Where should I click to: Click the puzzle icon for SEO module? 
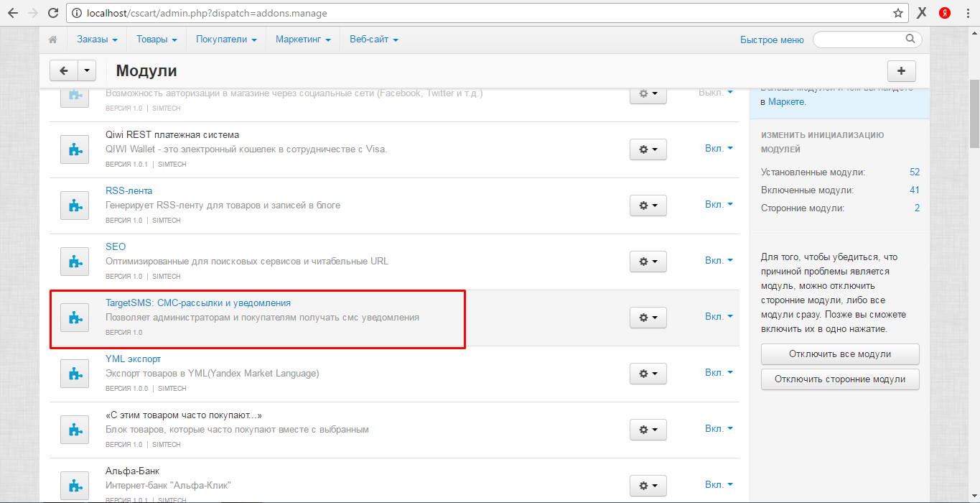74,262
